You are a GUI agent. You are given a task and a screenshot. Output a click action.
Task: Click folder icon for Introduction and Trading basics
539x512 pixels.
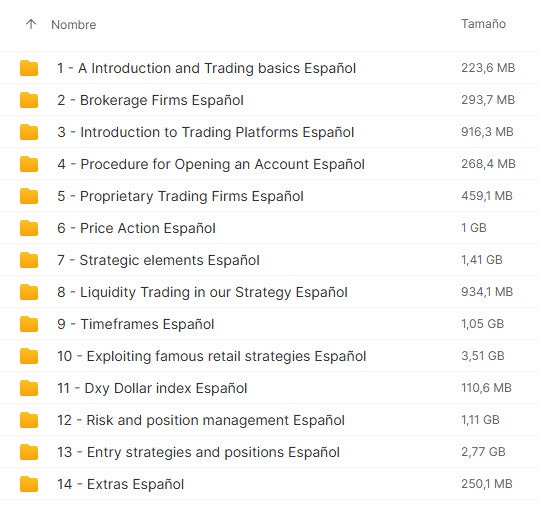click(29, 68)
